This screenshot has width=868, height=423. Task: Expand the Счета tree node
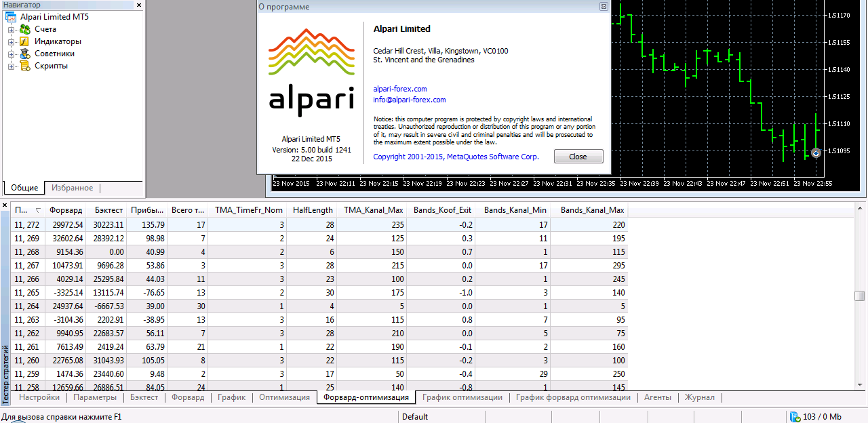[11, 29]
